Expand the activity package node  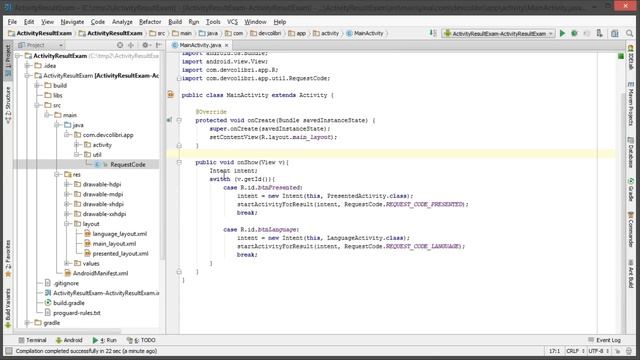(x=77, y=145)
